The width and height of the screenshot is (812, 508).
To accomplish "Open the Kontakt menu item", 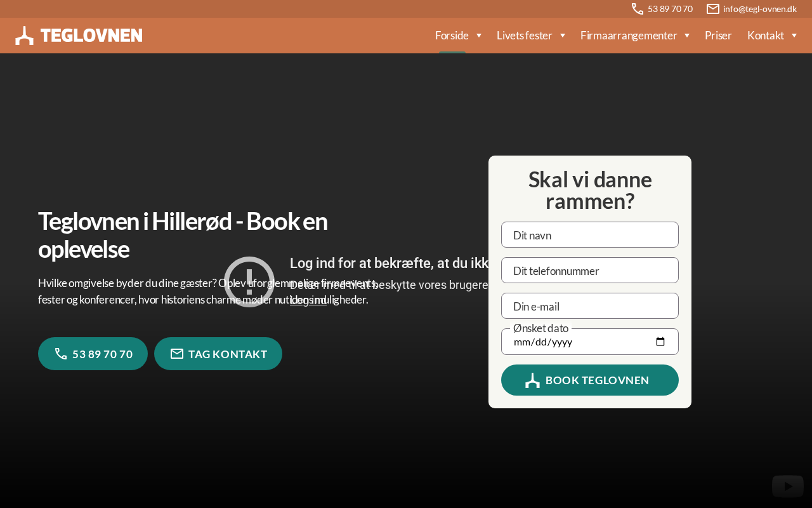I will coord(766,36).
